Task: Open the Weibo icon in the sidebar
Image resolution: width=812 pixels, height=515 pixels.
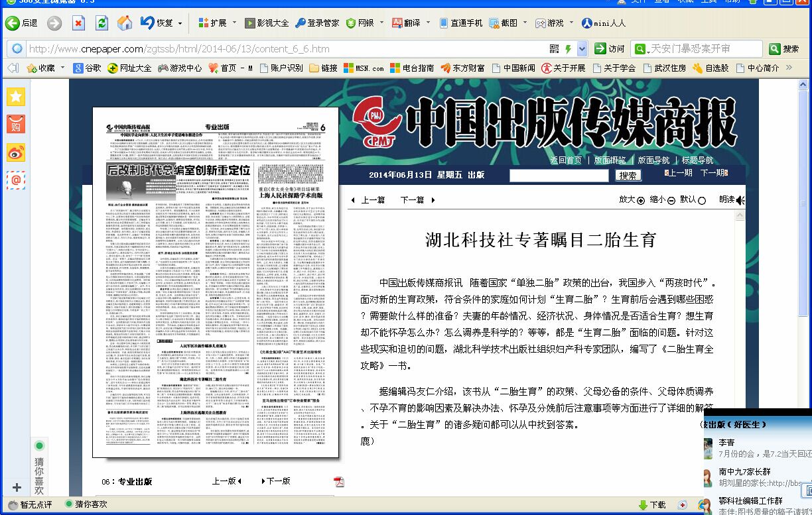Action: pyautogui.click(x=16, y=152)
